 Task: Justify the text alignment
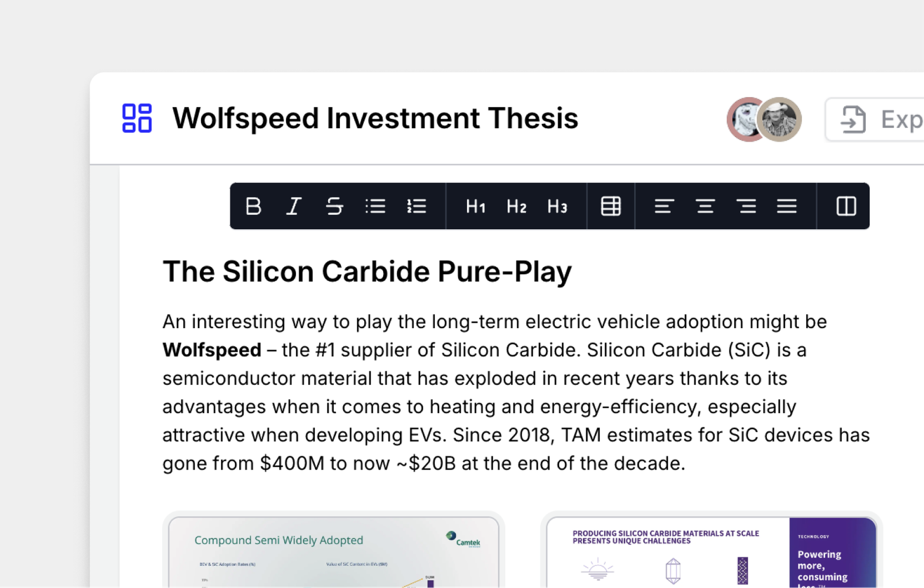point(787,206)
